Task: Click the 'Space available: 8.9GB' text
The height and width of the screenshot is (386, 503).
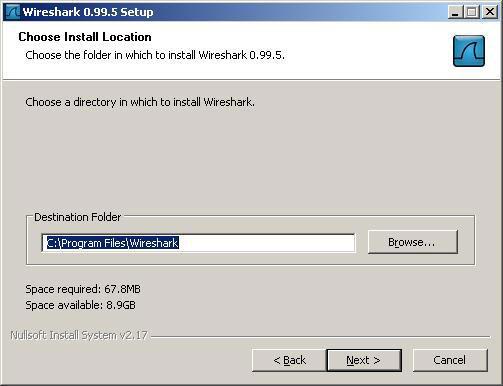Action: point(80,305)
